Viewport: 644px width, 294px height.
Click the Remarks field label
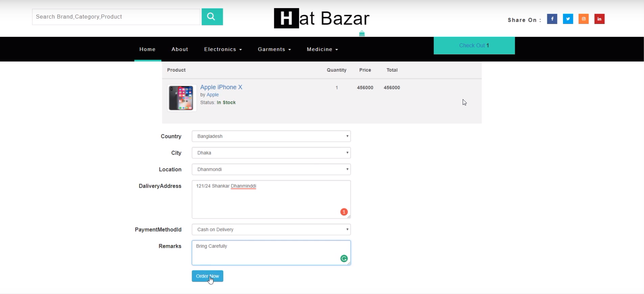[x=170, y=246]
